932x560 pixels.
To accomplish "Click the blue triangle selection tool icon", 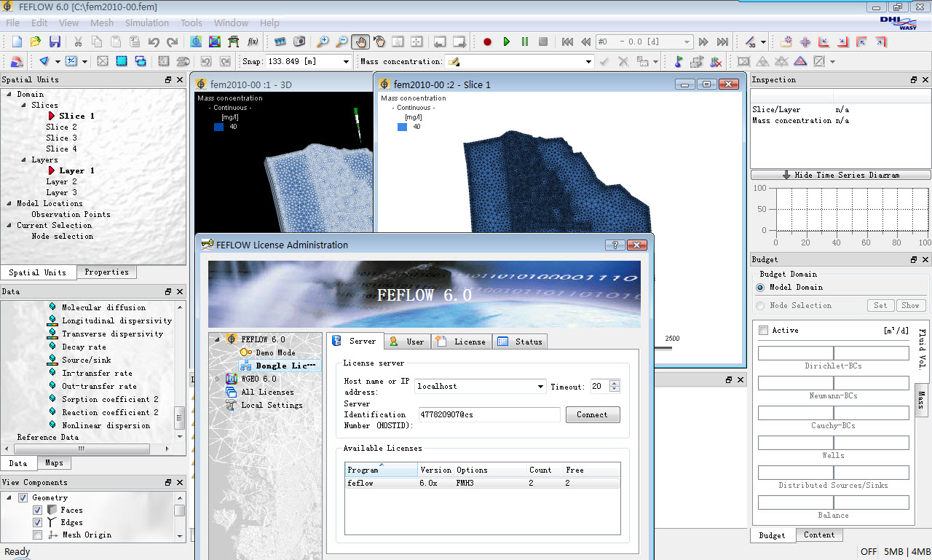I will pyautogui.click(x=44, y=61).
